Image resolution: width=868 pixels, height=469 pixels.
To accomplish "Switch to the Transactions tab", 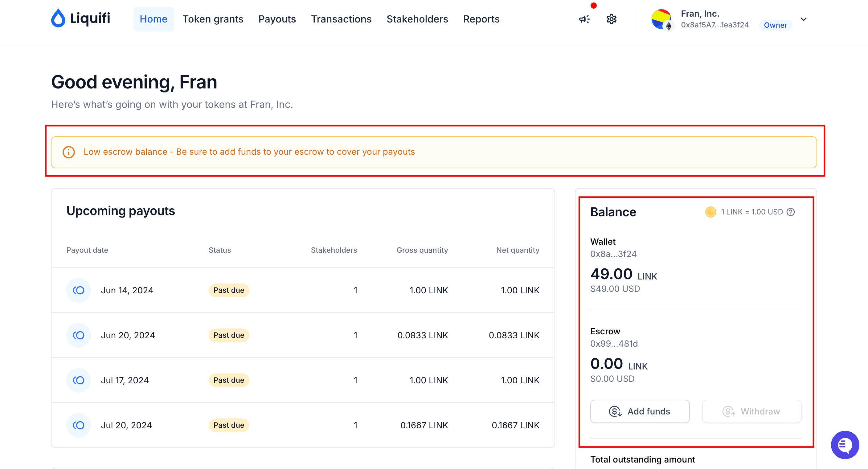I will click(x=341, y=19).
